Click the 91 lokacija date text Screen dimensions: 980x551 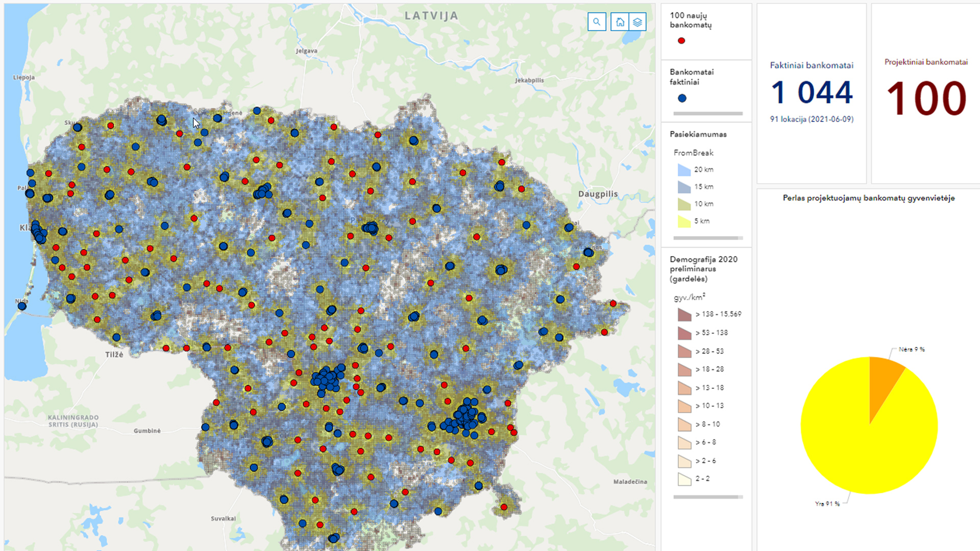(812, 119)
